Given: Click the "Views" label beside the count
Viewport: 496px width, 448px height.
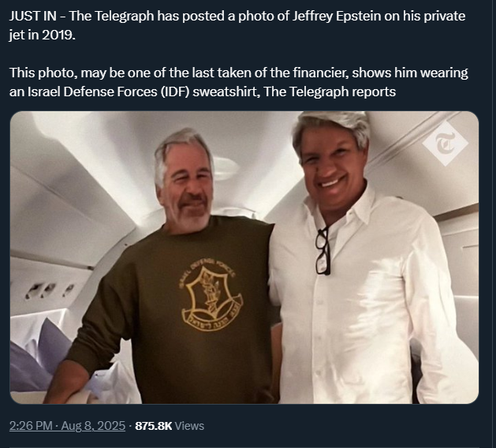Looking at the screenshot, I should pos(189,426).
